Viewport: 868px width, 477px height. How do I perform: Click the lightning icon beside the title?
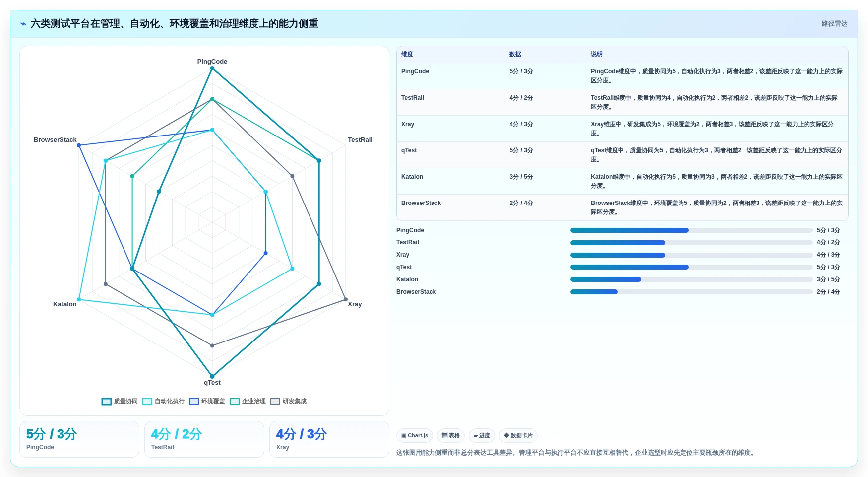point(23,24)
